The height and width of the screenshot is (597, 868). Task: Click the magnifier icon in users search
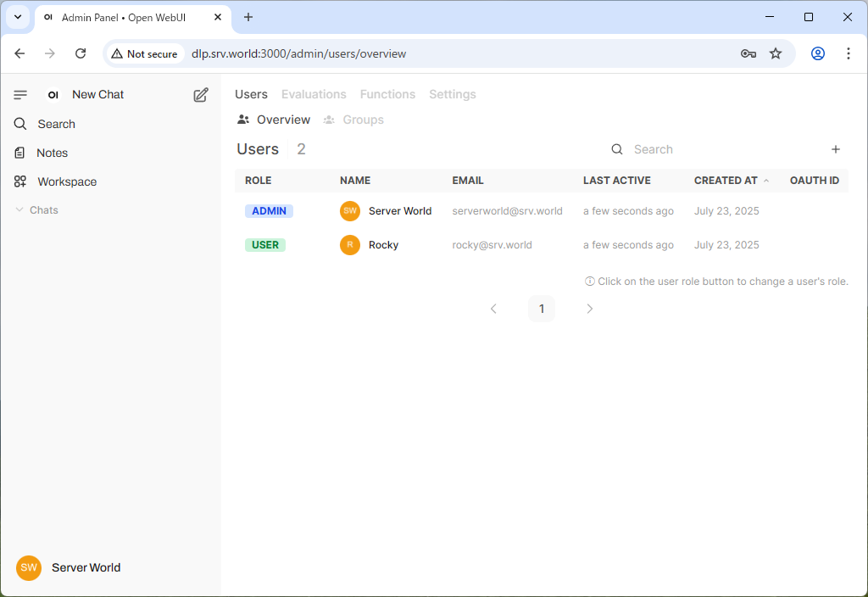click(x=617, y=149)
